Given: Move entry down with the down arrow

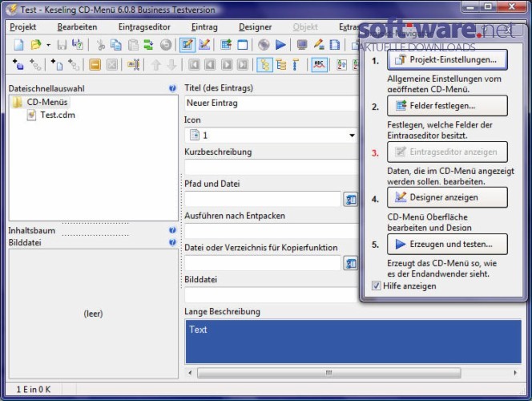Looking at the screenshot, I should pyautogui.click(x=171, y=64).
